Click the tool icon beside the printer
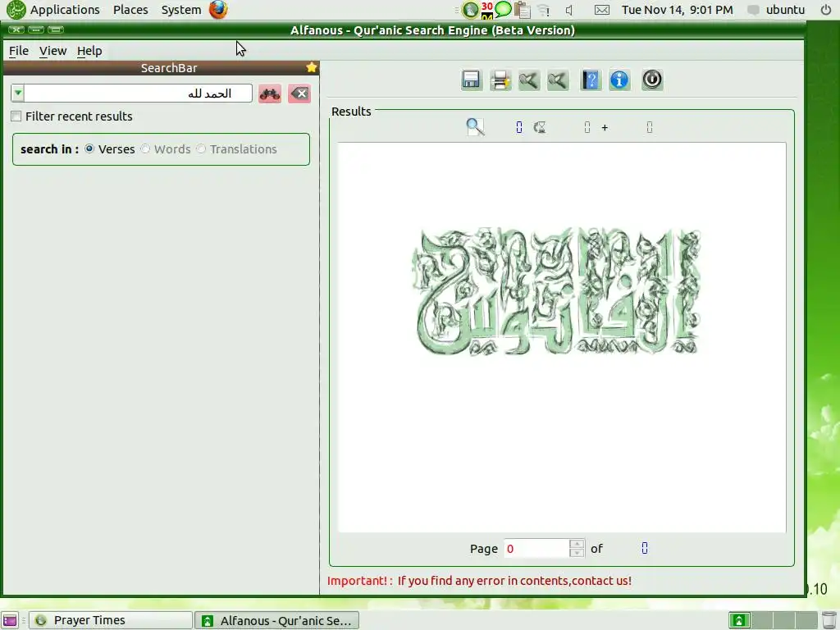Image resolution: width=840 pixels, height=630 pixels. tap(529, 80)
